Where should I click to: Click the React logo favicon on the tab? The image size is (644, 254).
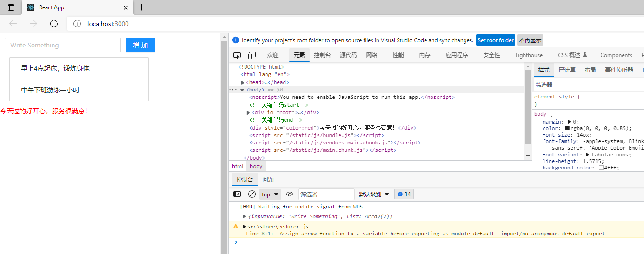(31, 7)
